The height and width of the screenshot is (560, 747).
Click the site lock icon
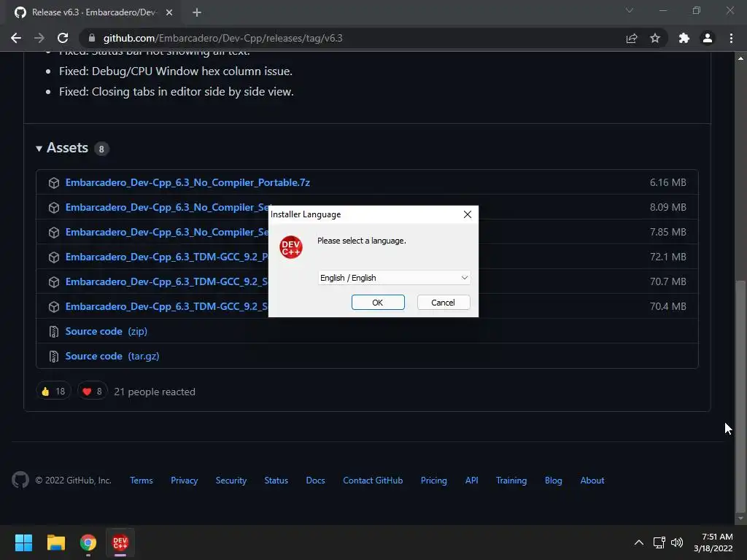(92, 38)
